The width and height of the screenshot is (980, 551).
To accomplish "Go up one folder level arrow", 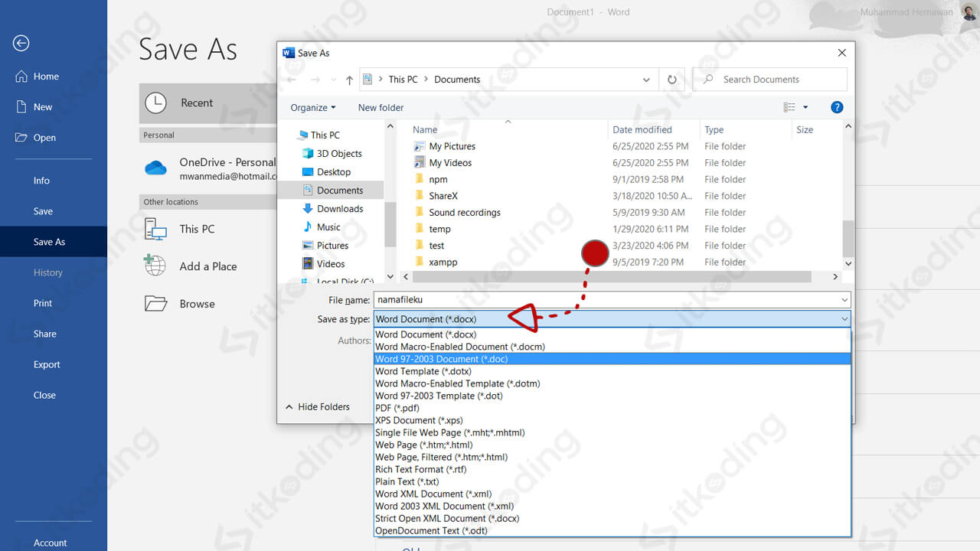I will tap(349, 80).
